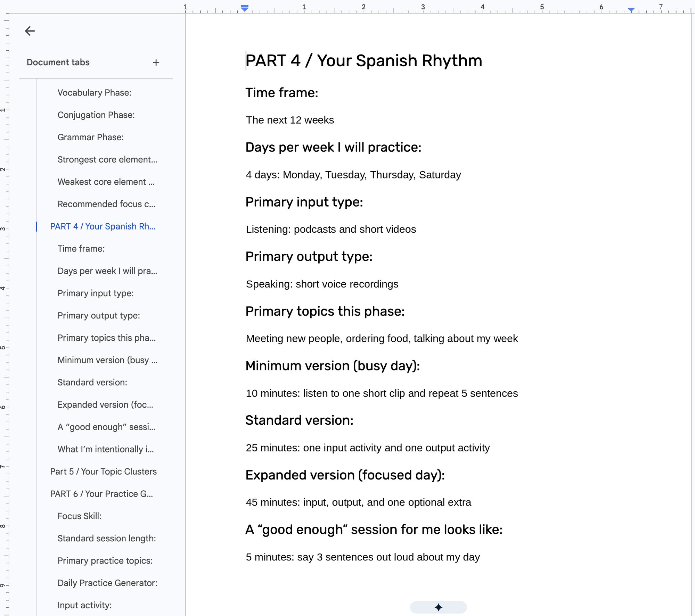Click the text The next 12 weeks
The height and width of the screenshot is (616, 695).
pos(290,120)
